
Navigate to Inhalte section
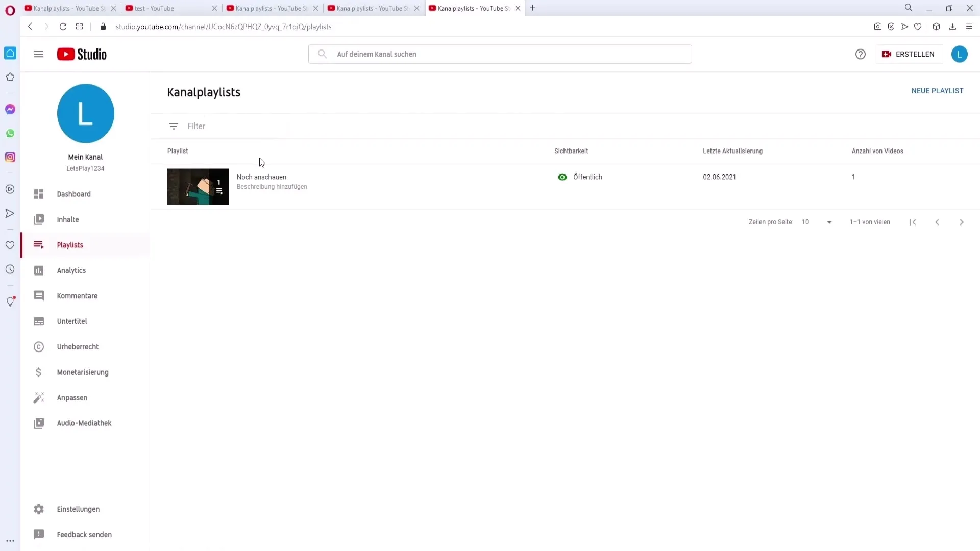pos(67,219)
